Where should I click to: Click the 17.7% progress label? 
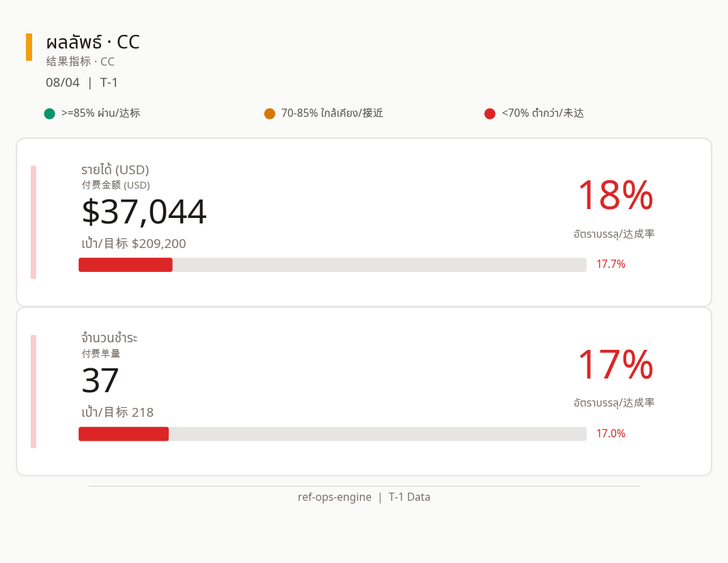pos(611,264)
